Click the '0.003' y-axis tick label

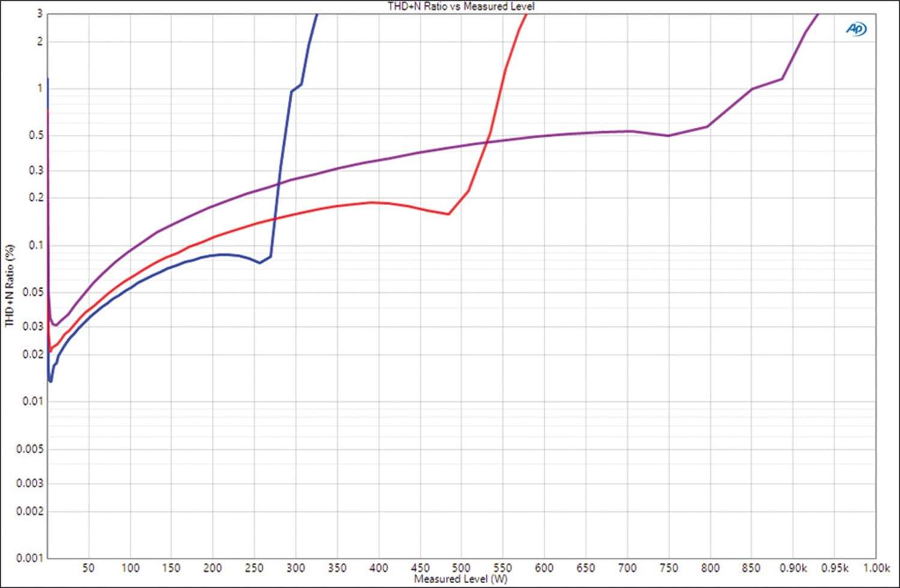coord(30,483)
